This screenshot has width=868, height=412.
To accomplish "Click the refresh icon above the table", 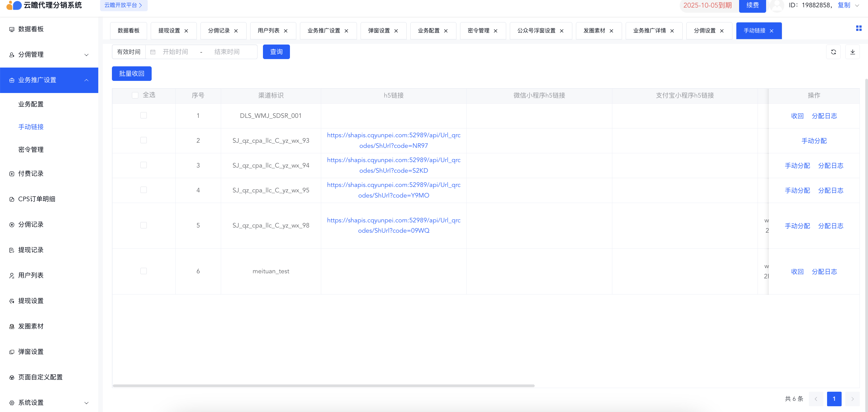I will pyautogui.click(x=833, y=52).
